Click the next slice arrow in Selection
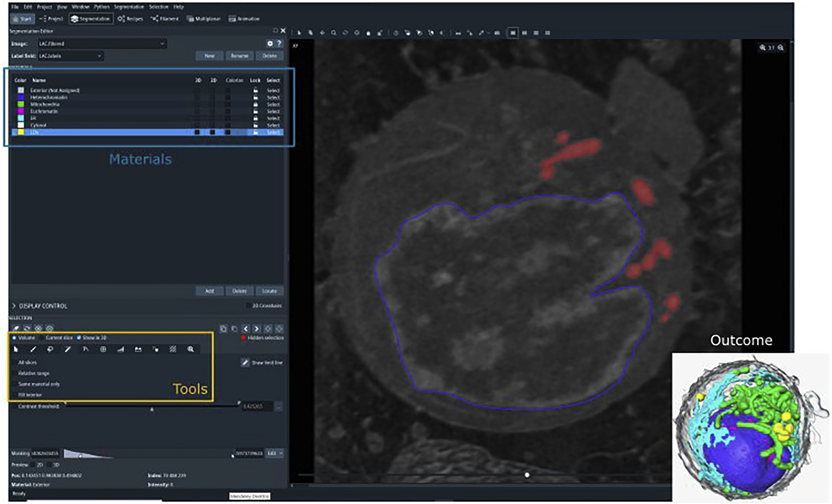Viewport: 832px width, 504px height. [257, 329]
